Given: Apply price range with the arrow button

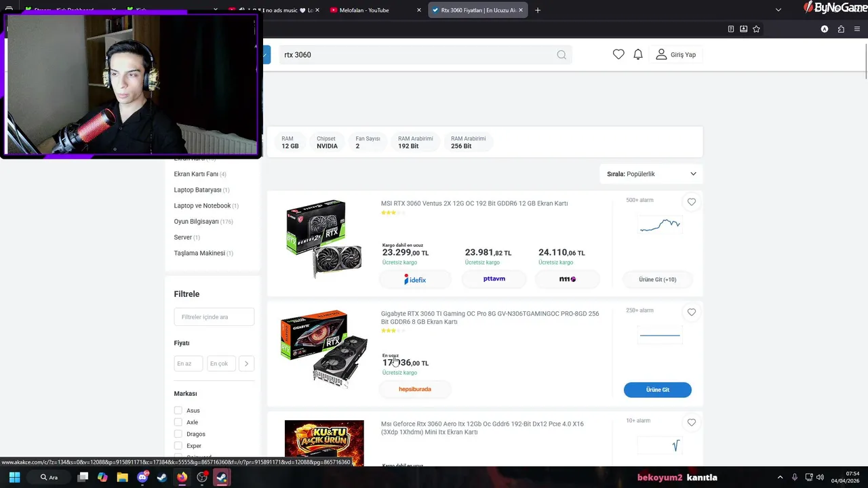Looking at the screenshot, I should click(x=246, y=364).
